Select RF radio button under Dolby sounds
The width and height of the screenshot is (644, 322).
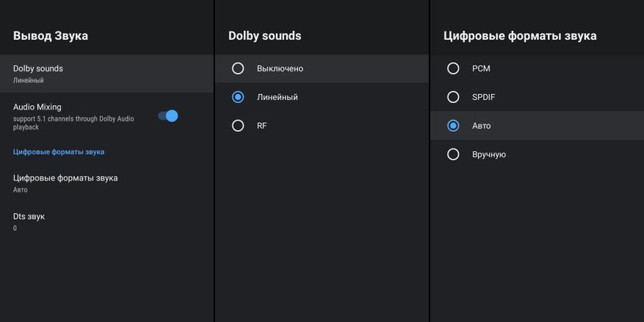238,126
